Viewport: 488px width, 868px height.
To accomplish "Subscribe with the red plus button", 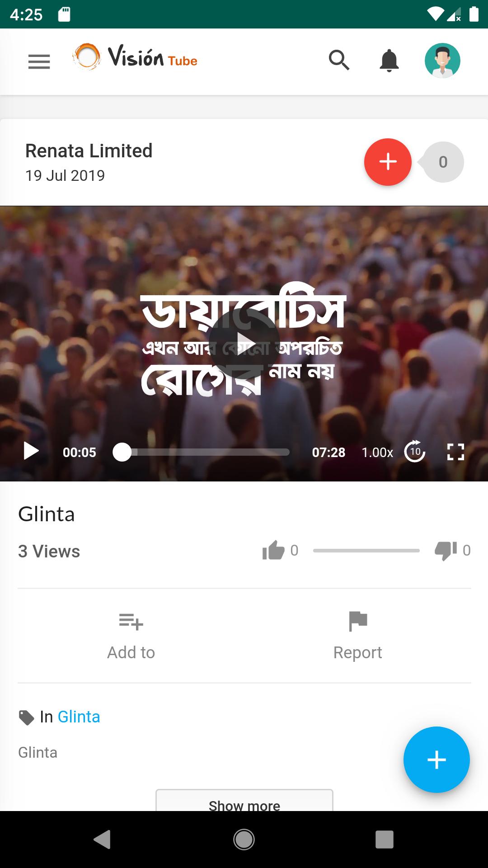I will 388,162.
